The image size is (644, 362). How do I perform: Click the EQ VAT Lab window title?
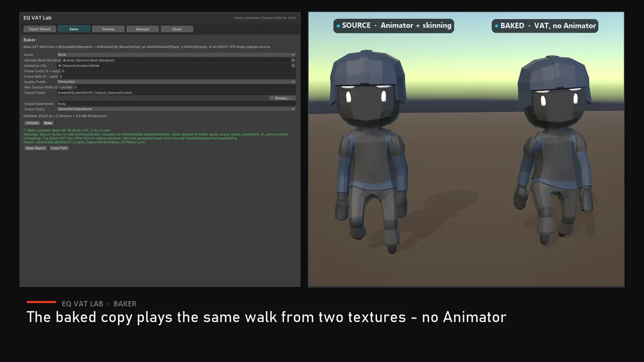[x=38, y=18]
